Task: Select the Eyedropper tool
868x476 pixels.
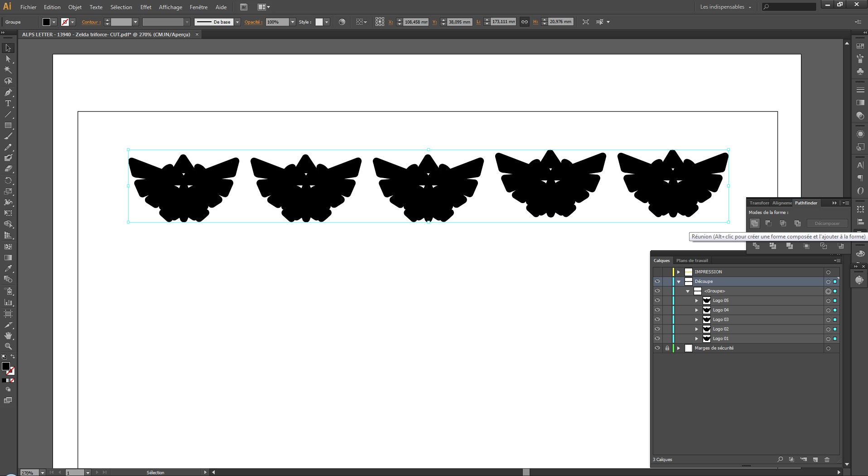Action: click(8, 268)
